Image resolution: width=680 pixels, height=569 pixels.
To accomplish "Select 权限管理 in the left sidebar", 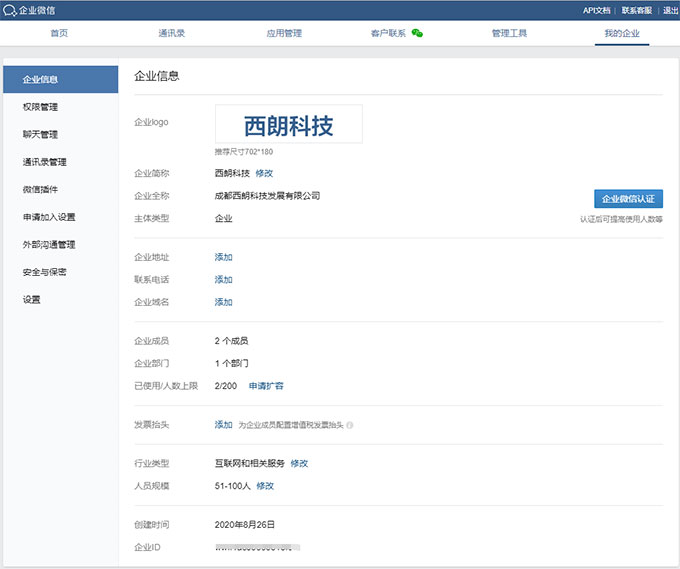I will [40, 107].
